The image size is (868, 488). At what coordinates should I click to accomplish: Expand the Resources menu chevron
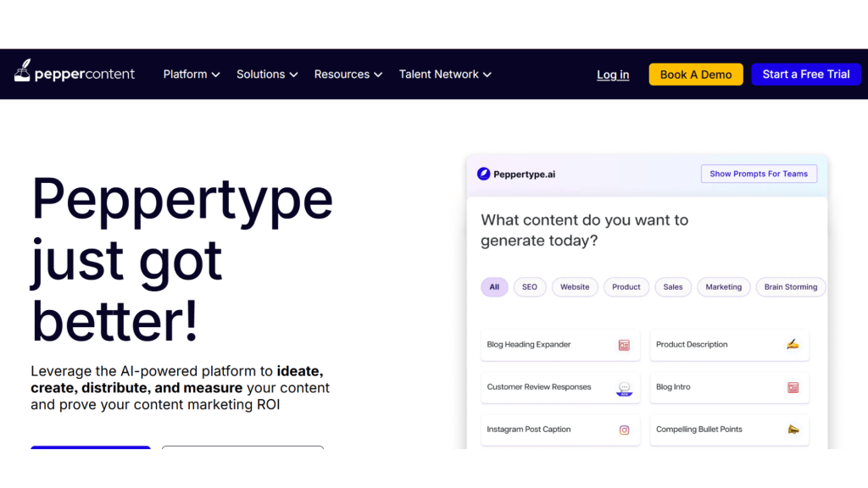pyautogui.click(x=378, y=75)
